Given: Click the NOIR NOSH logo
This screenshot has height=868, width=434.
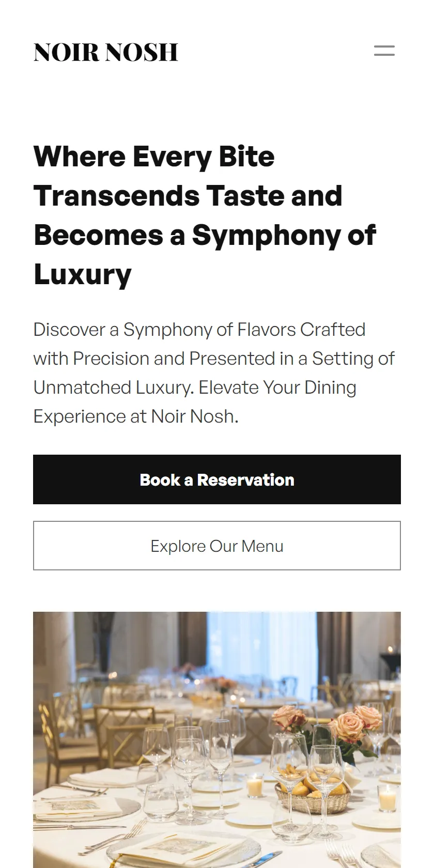Looking at the screenshot, I should click(106, 52).
